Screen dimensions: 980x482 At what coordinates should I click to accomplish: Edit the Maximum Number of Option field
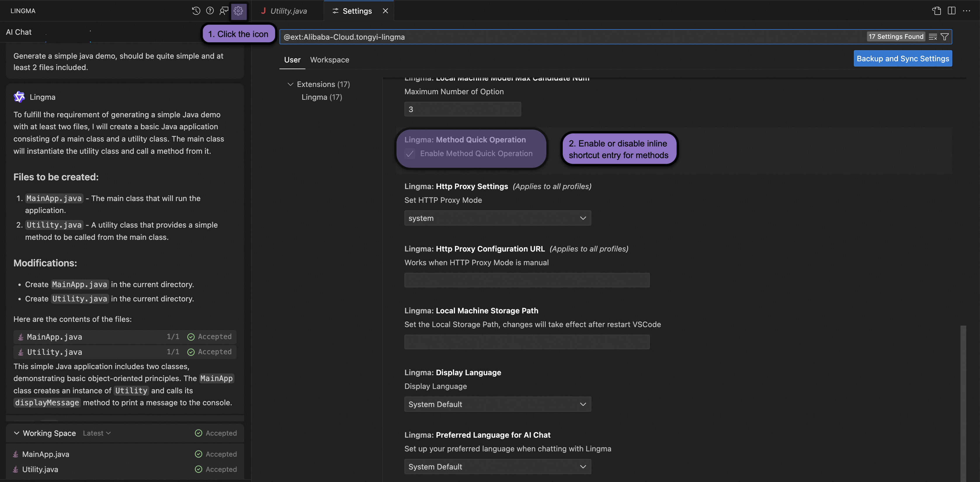(463, 109)
